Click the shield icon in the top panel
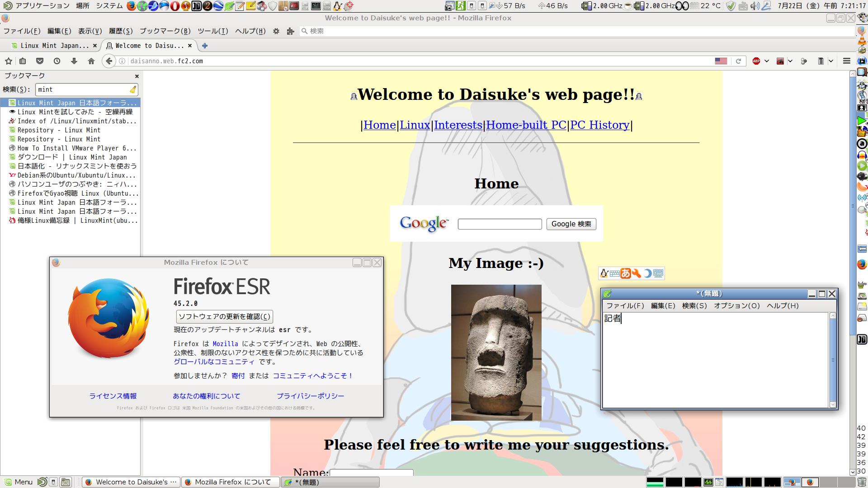Screen dimensions: 868x488 point(273,6)
